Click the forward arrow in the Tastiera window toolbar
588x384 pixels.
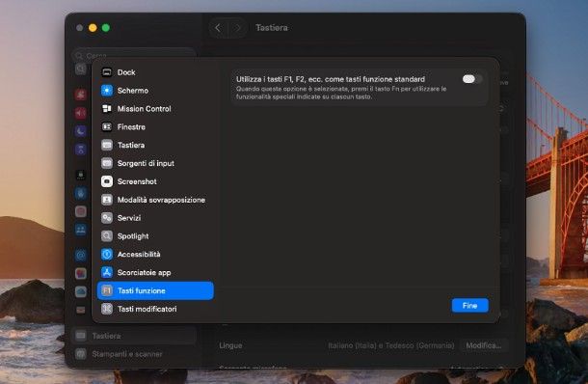(237, 28)
